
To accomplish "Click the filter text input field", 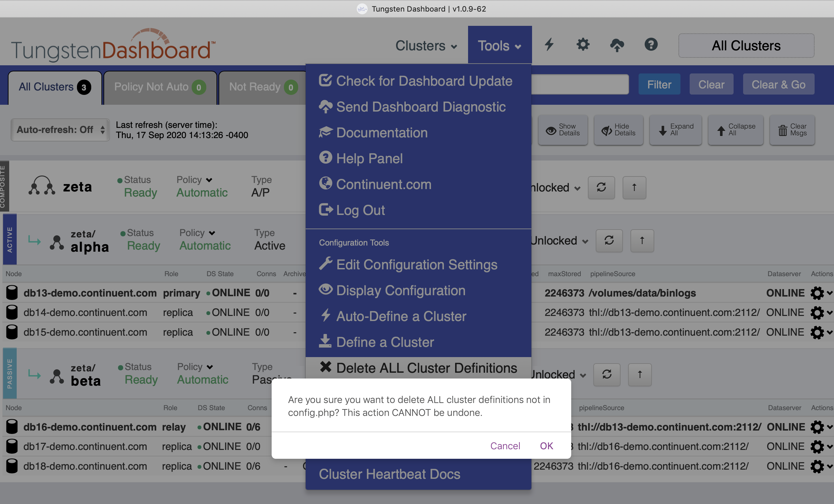I will tap(580, 84).
